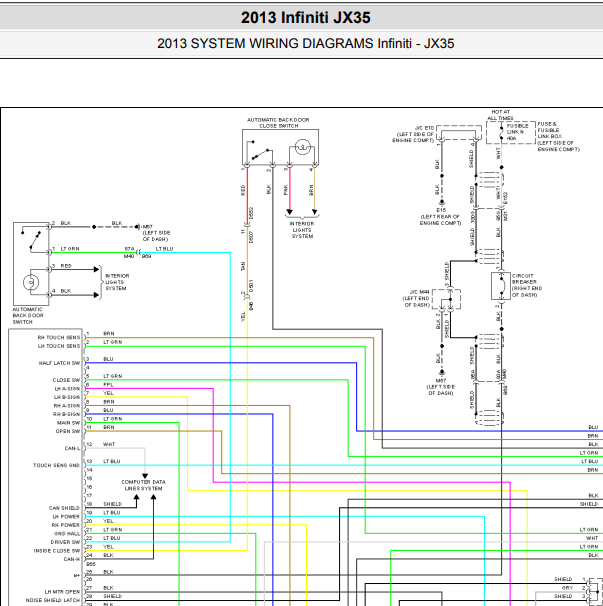Click the "PNK" wire label under the close switch
The image size is (603, 606).
(x=286, y=190)
